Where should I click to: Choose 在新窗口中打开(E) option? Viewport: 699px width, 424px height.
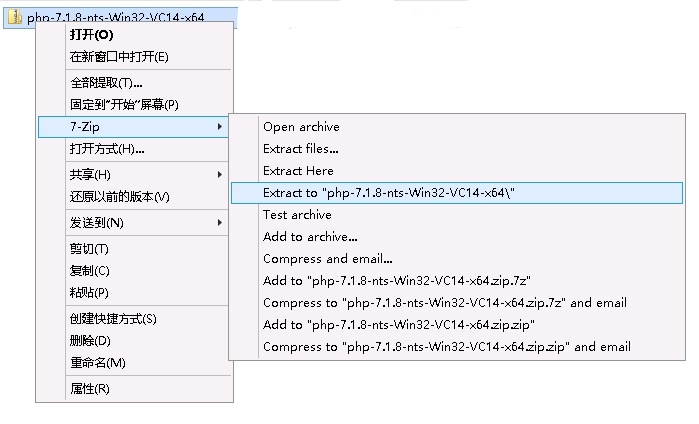(119, 57)
